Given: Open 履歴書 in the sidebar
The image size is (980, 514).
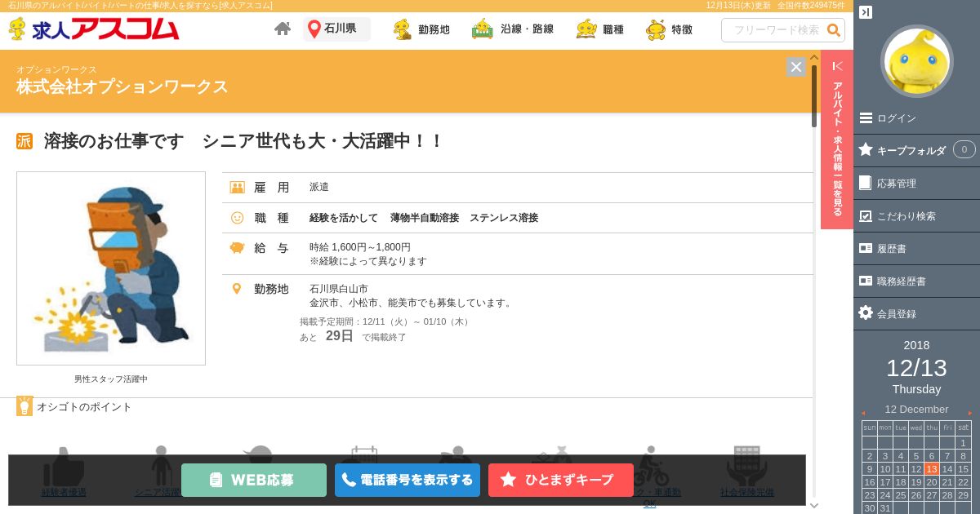Looking at the screenshot, I should point(916,248).
